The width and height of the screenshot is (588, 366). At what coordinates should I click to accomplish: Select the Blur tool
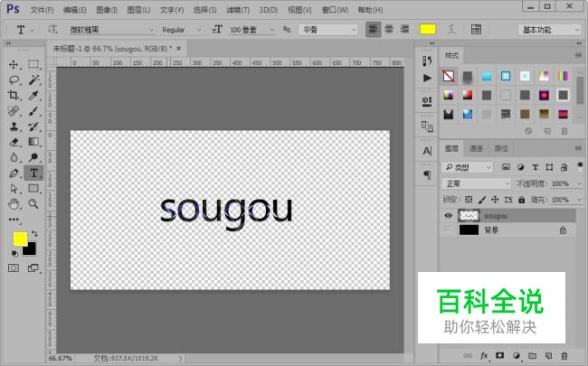click(x=14, y=157)
